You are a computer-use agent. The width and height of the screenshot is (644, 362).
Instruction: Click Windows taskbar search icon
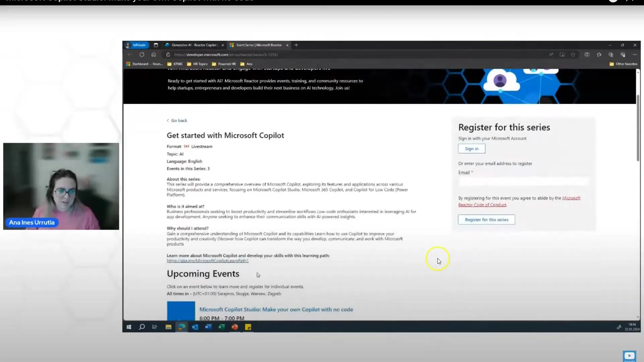pyautogui.click(x=142, y=327)
